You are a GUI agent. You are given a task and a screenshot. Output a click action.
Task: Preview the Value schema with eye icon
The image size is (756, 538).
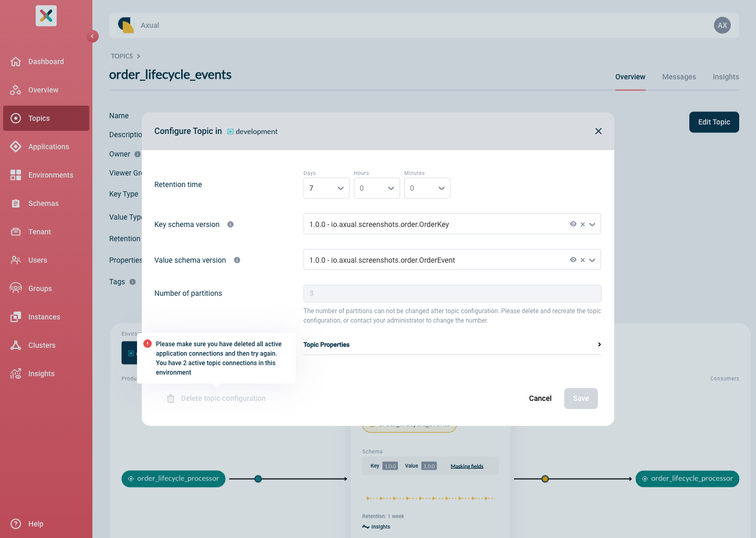573,260
